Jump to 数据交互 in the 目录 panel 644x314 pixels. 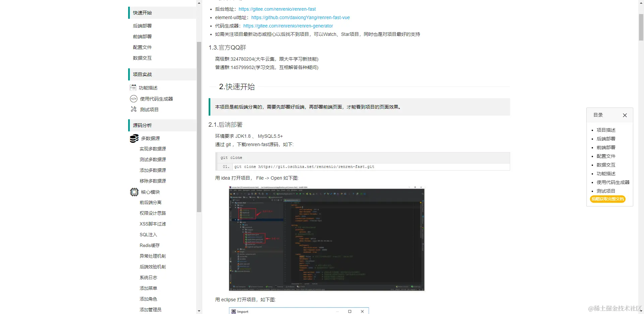point(606,165)
